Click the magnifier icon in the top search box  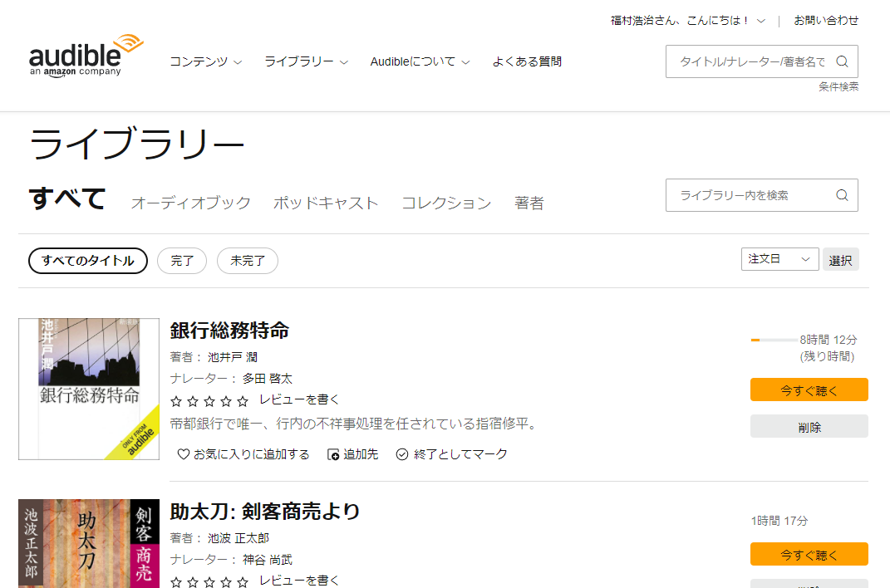(x=842, y=61)
